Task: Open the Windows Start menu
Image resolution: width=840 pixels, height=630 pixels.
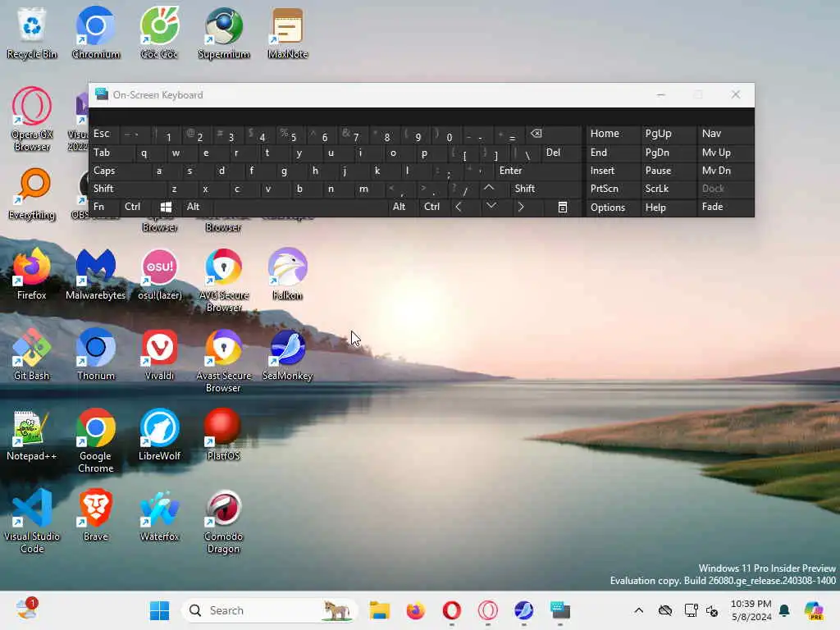Action: [159, 610]
